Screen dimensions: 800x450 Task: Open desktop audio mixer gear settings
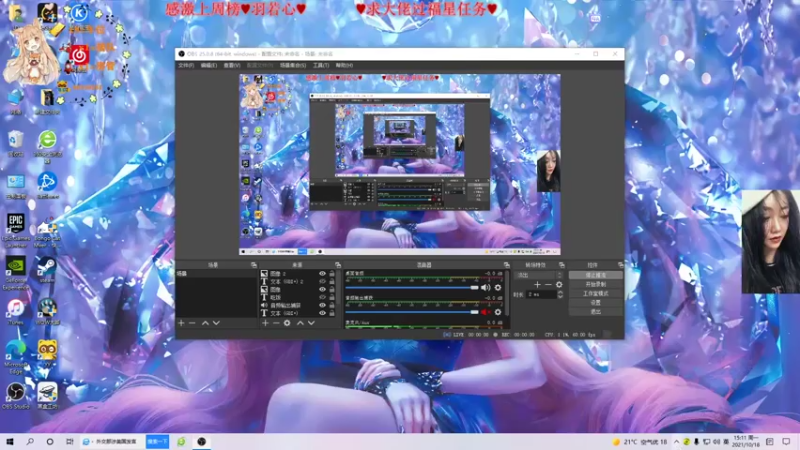point(498,288)
